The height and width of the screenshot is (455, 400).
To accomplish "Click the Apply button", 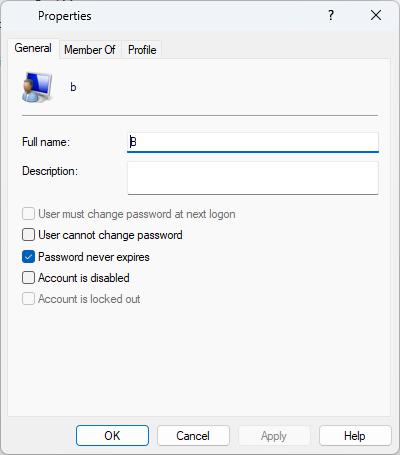I will (x=274, y=436).
